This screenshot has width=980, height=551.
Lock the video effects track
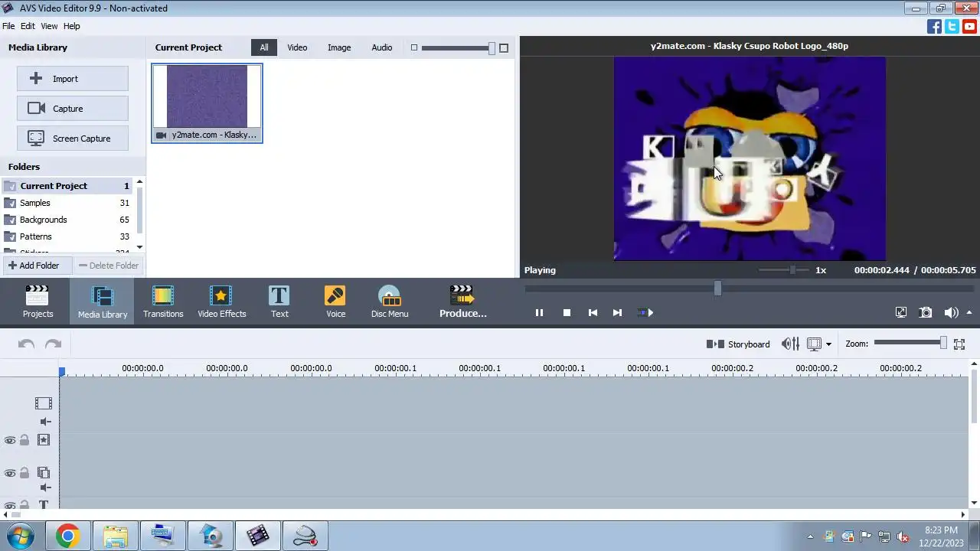point(24,440)
